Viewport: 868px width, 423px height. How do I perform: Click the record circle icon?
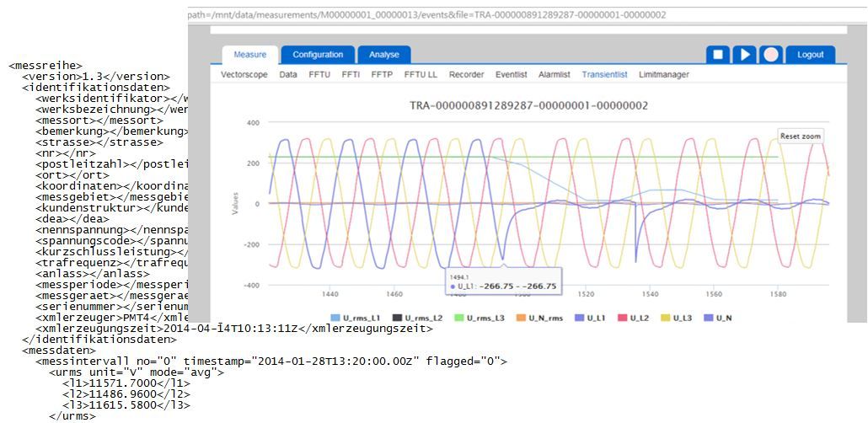(x=771, y=54)
